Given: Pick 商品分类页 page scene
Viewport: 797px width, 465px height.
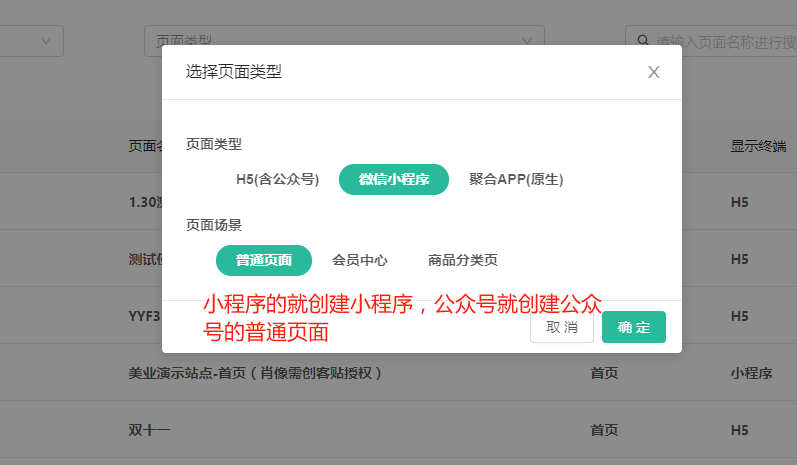Looking at the screenshot, I should coord(462,260).
